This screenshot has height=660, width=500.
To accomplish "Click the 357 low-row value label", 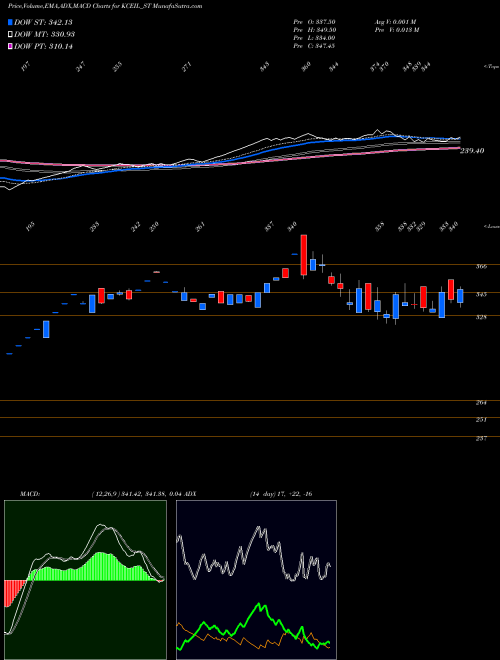I will [269, 226].
